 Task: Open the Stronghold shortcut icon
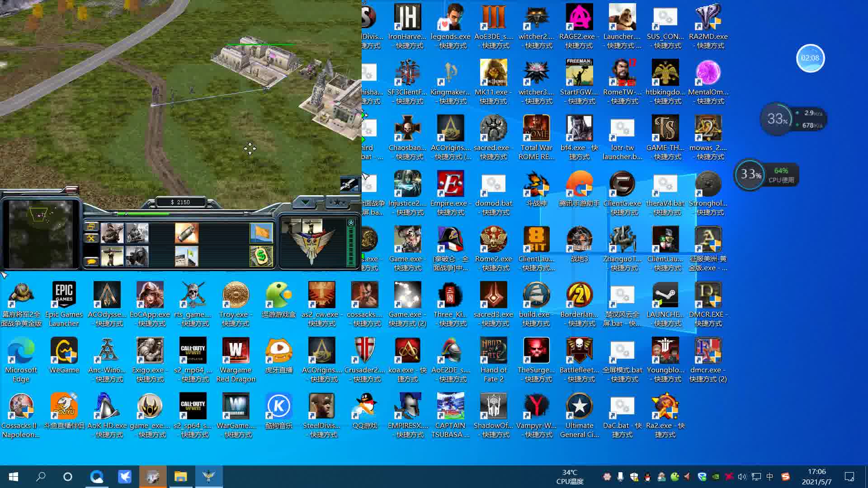pos(708,193)
